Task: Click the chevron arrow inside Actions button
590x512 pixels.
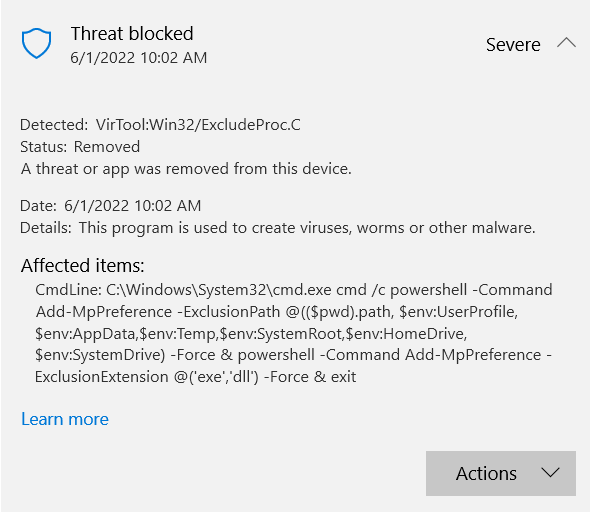Action: point(550,473)
